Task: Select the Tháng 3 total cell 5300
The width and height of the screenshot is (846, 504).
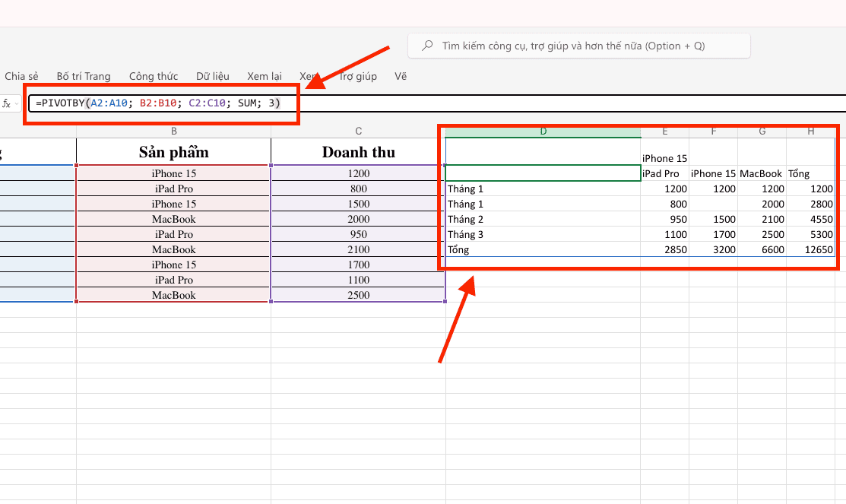Action: pyautogui.click(x=810, y=234)
